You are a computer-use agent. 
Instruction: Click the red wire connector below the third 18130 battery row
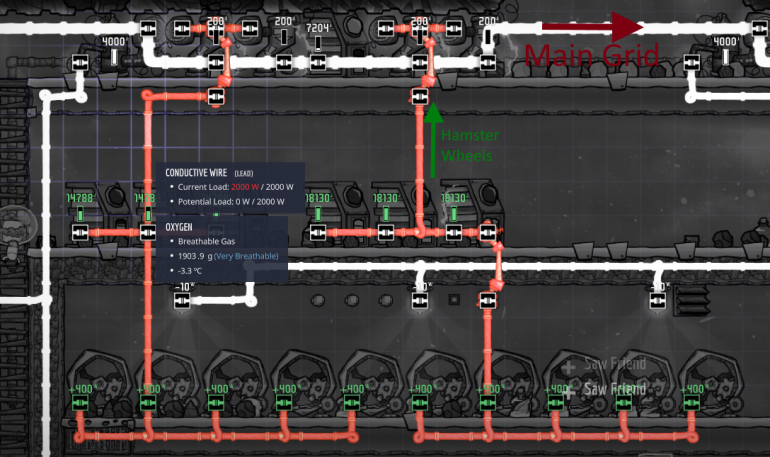pos(487,300)
